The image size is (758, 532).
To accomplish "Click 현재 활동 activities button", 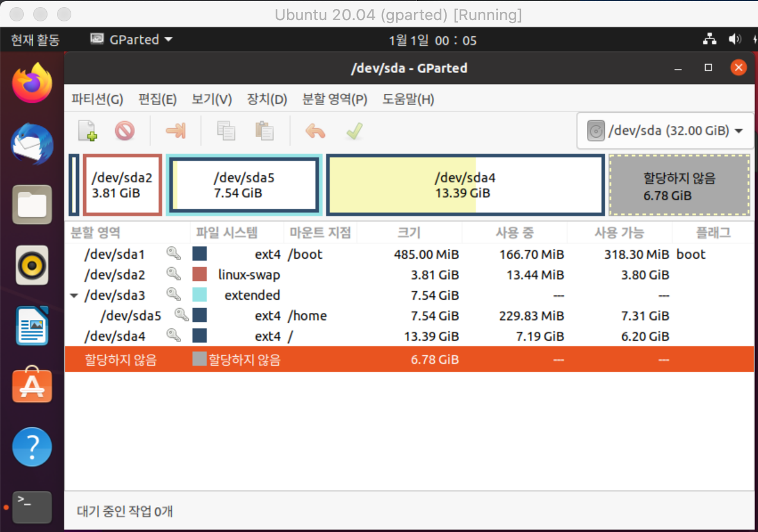I will pyautogui.click(x=35, y=40).
